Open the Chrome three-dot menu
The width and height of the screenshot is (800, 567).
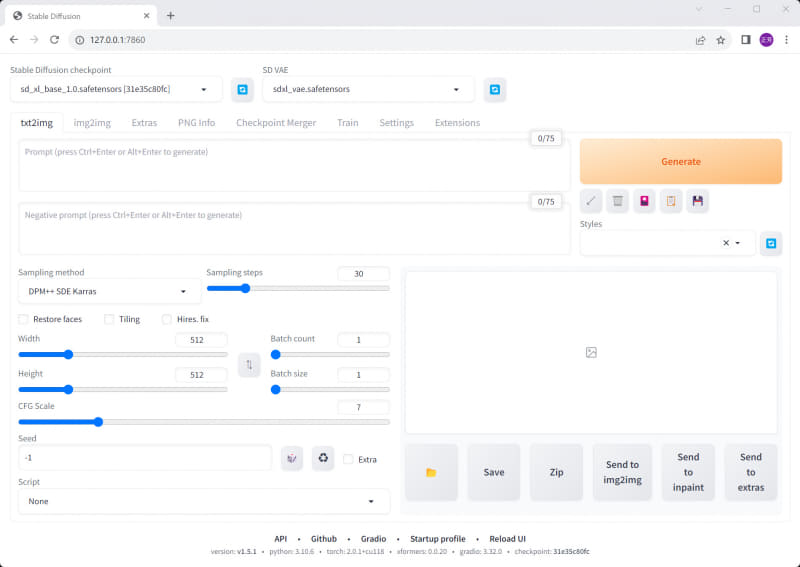pos(786,40)
